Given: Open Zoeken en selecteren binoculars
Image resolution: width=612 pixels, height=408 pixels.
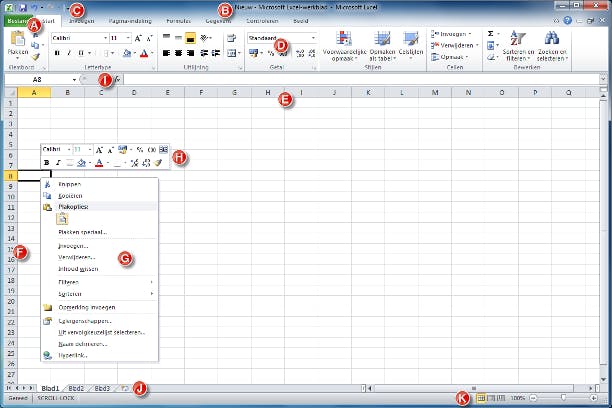Looking at the screenshot, I should pyautogui.click(x=552, y=46).
